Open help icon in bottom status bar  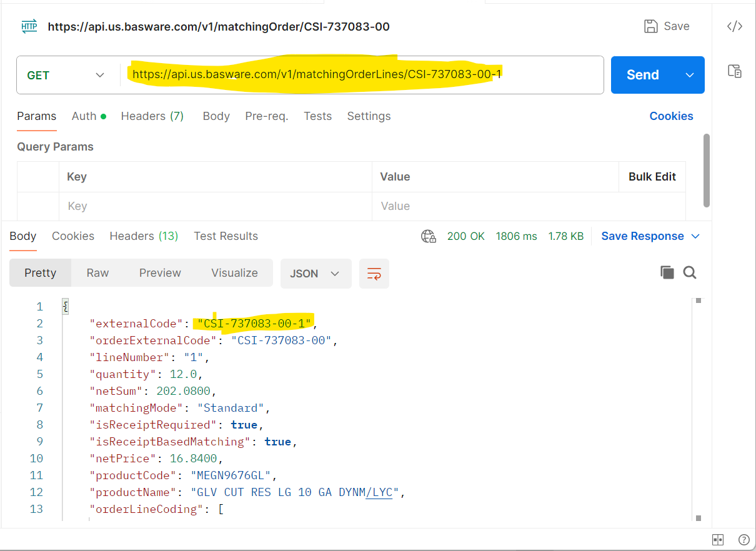point(744,540)
